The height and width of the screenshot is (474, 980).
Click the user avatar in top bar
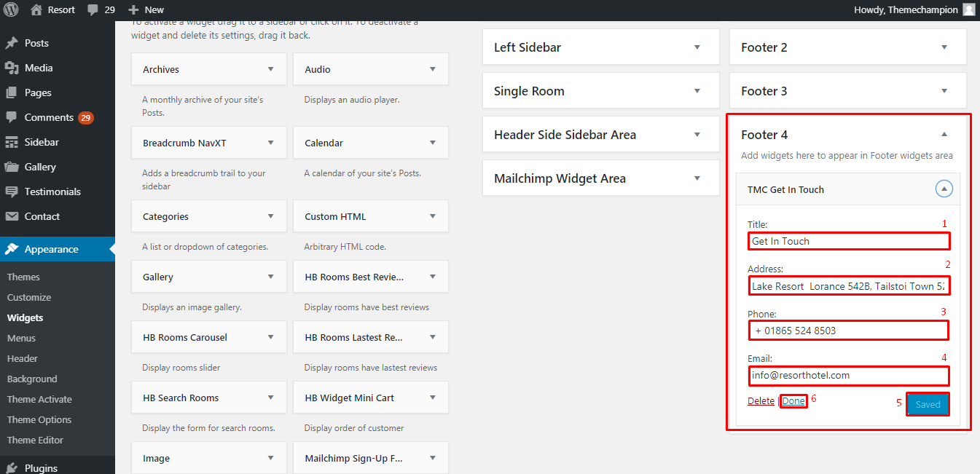968,9
